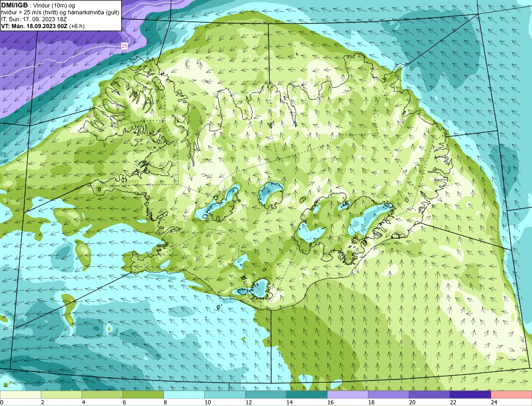Click the 18–20 m/s purple legend swatch
Screen dimensions: 532x406
[388, 395]
